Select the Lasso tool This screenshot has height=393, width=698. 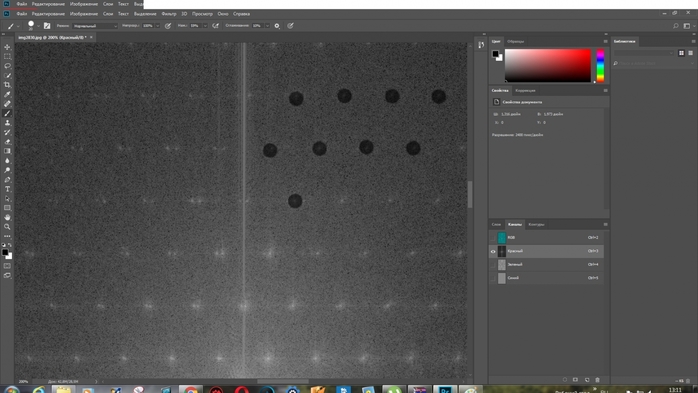(x=7, y=66)
